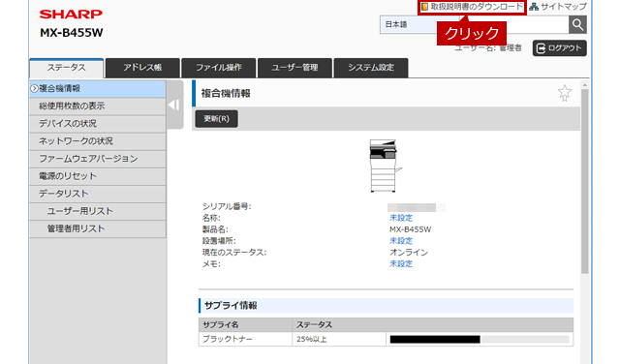
Task: Click the ログアウト logout button
Action: (560, 48)
